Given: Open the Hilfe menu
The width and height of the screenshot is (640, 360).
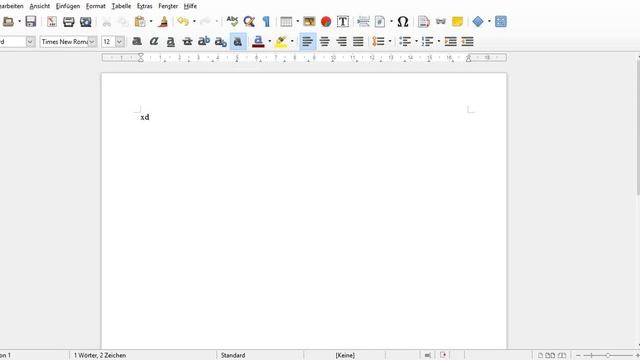Looking at the screenshot, I should pos(190,6).
